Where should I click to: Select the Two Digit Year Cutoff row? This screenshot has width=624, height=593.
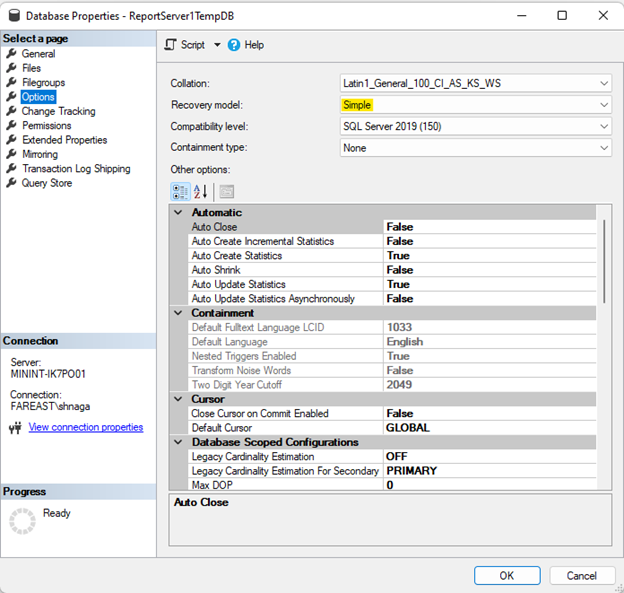392,384
